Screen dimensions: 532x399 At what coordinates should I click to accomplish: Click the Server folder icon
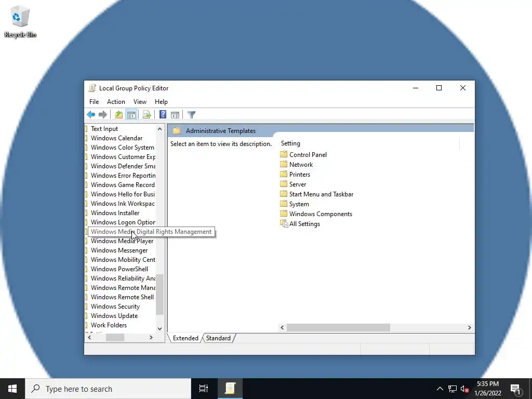pos(284,184)
